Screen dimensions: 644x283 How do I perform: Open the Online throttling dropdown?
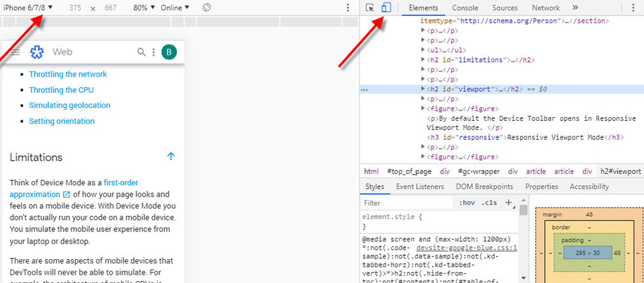click(x=175, y=7)
